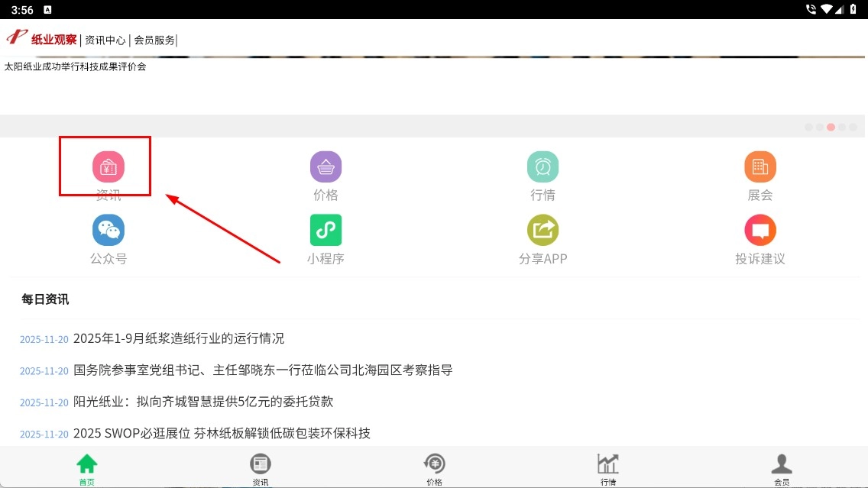
Task: Tap the 纸业观察 logo
Action: (42, 39)
